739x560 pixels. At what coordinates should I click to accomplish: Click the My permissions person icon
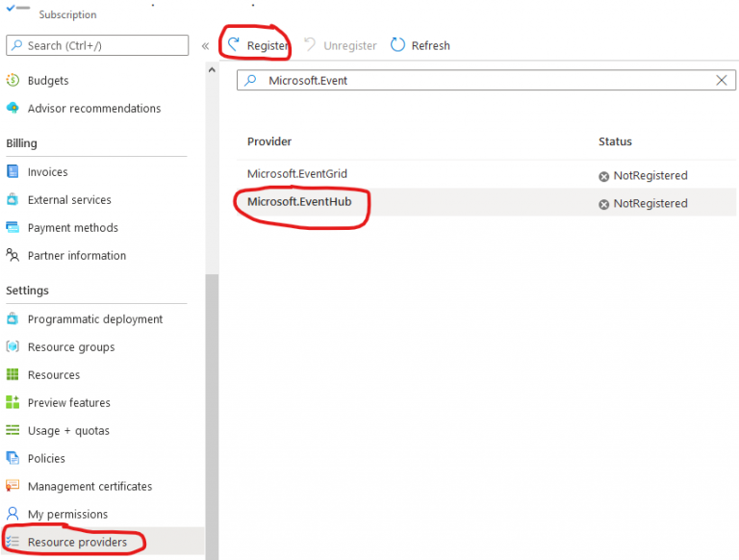(x=13, y=515)
